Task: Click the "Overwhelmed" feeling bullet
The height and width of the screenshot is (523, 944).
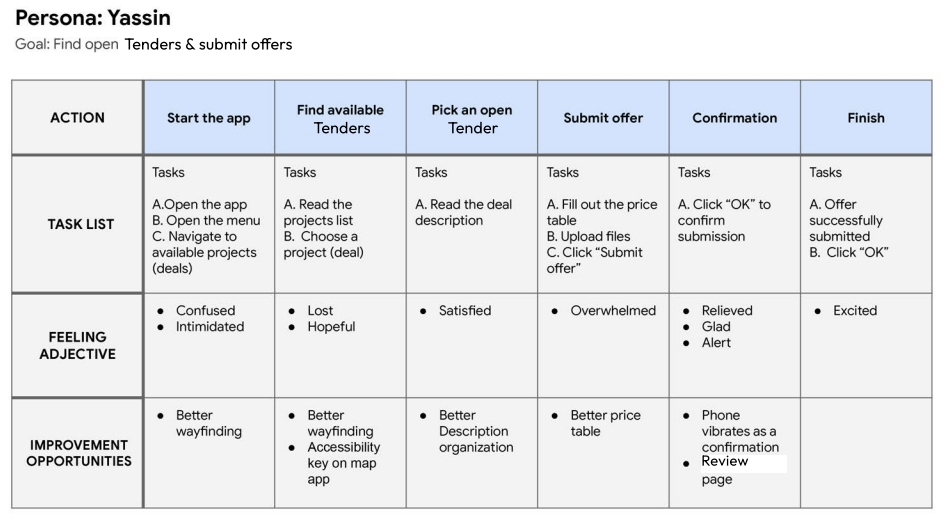Action: (x=612, y=311)
